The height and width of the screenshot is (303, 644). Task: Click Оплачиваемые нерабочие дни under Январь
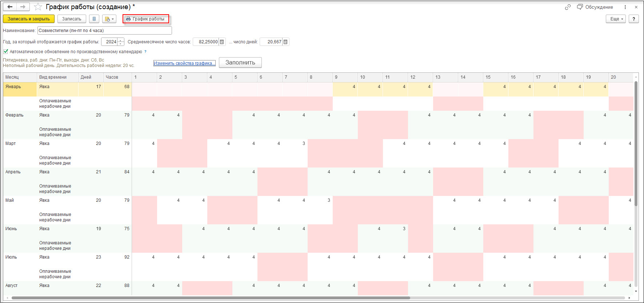57,103
